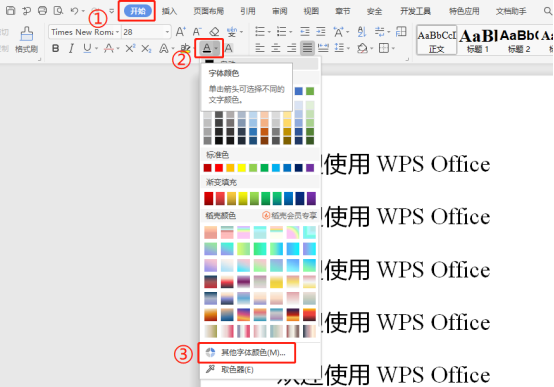Click the clear formatting eraser icon
The height and width of the screenshot is (387, 554).
[214, 32]
